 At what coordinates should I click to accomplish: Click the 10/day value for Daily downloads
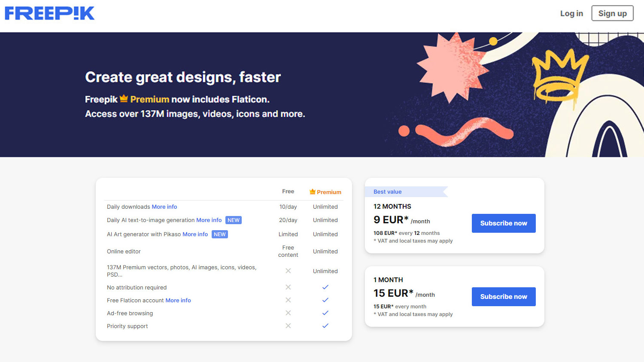[x=288, y=207]
